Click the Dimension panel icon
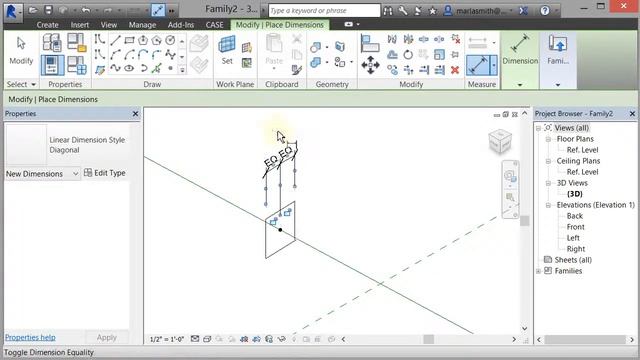Image resolution: width=640 pixels, height=360 pixels. click(x=520, y=49)
